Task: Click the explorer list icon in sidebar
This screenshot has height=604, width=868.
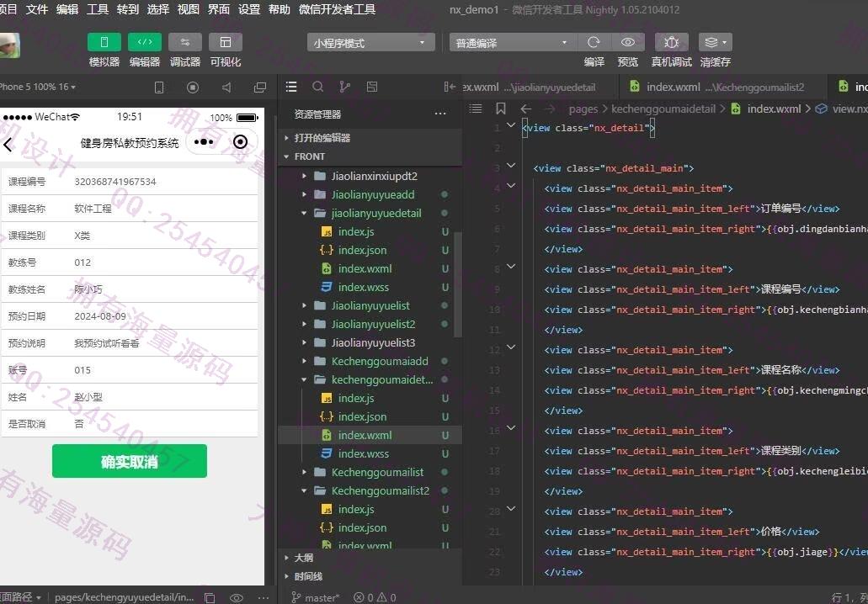Action: tap(291, 87)
